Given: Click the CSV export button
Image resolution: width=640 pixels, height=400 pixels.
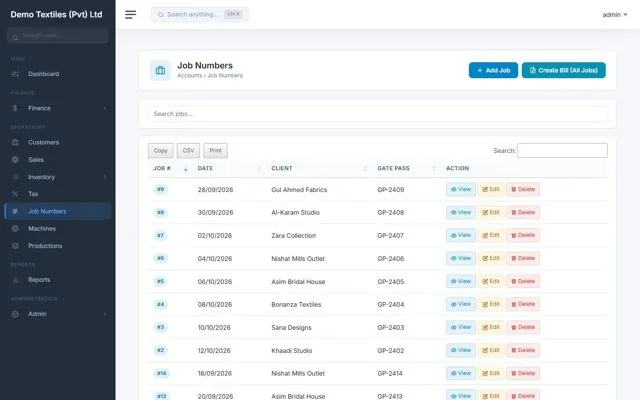Looking at the screenshot, I should [188, 151].
